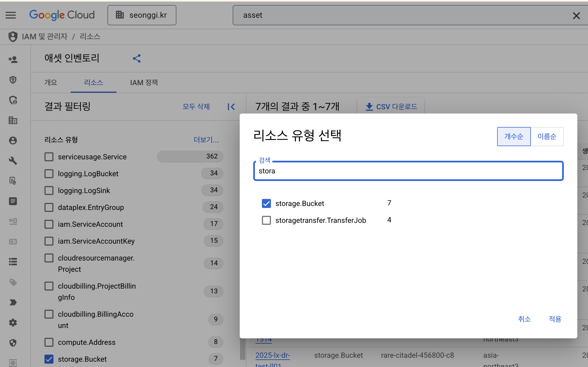
Task: Open the settings gear sidebar icon
Action: pyautogui.click(x=13, y=323)
